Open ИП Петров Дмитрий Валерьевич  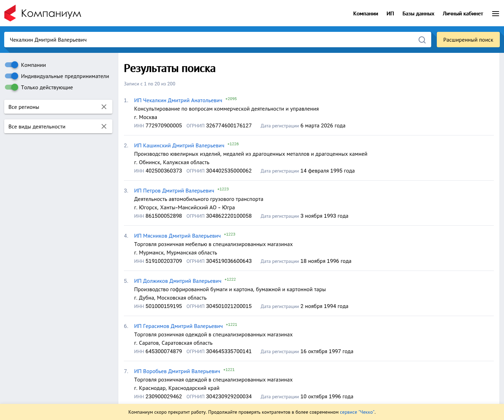174,191
